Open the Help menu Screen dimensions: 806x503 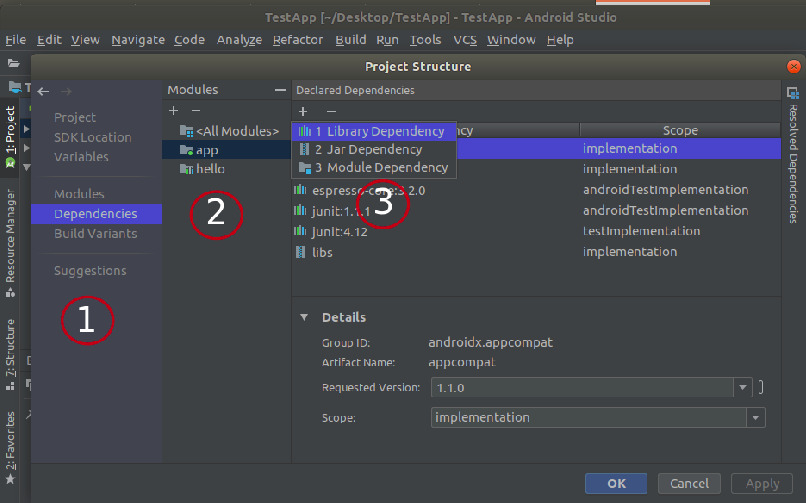[560, 40]
